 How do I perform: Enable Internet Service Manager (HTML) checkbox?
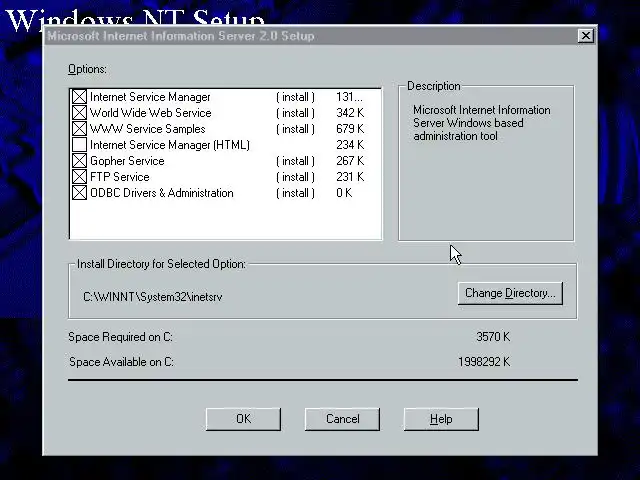(x=79, y=144)
